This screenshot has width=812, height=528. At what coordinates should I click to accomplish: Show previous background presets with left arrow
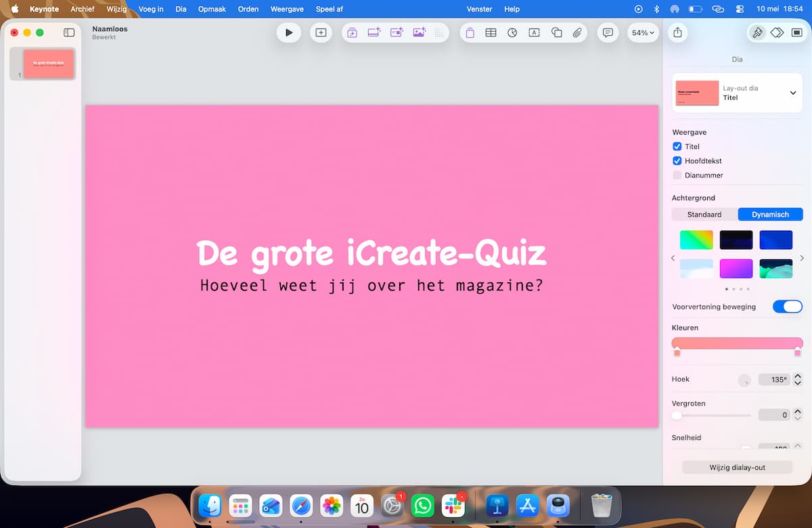click(x=673, y=258)
